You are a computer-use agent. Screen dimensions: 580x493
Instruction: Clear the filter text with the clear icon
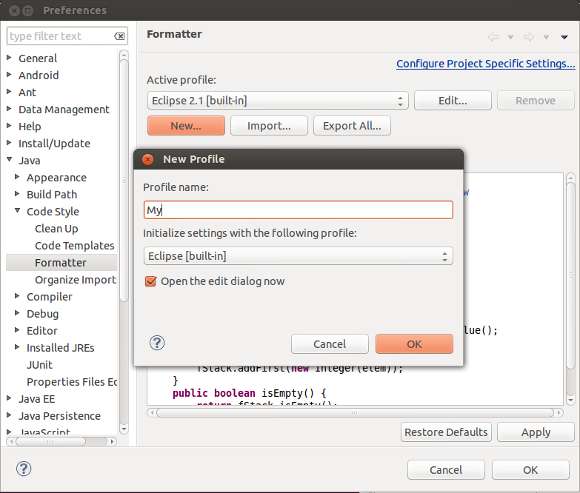point(119,36)
